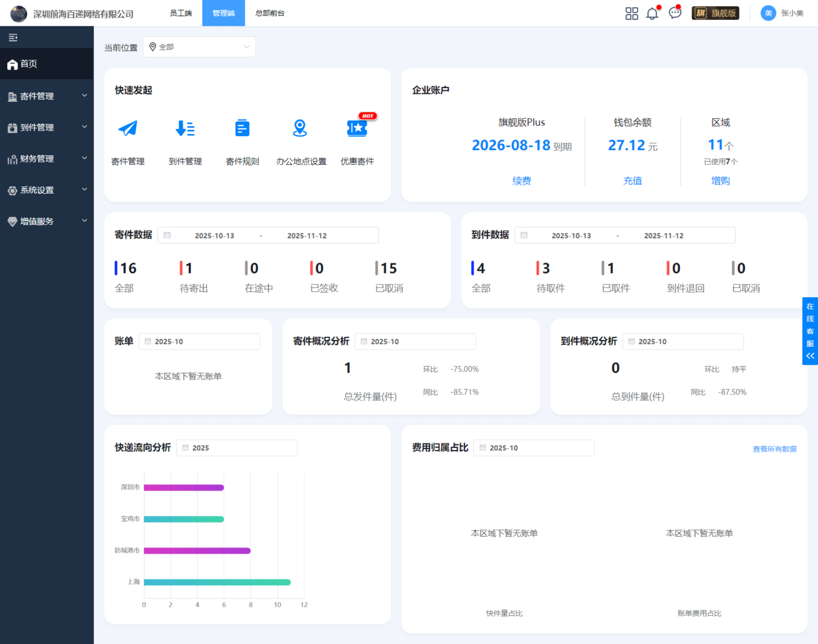818x644 pixels.
Task: Expand 财务管理 in sidebar
Action: coord(47,159)
